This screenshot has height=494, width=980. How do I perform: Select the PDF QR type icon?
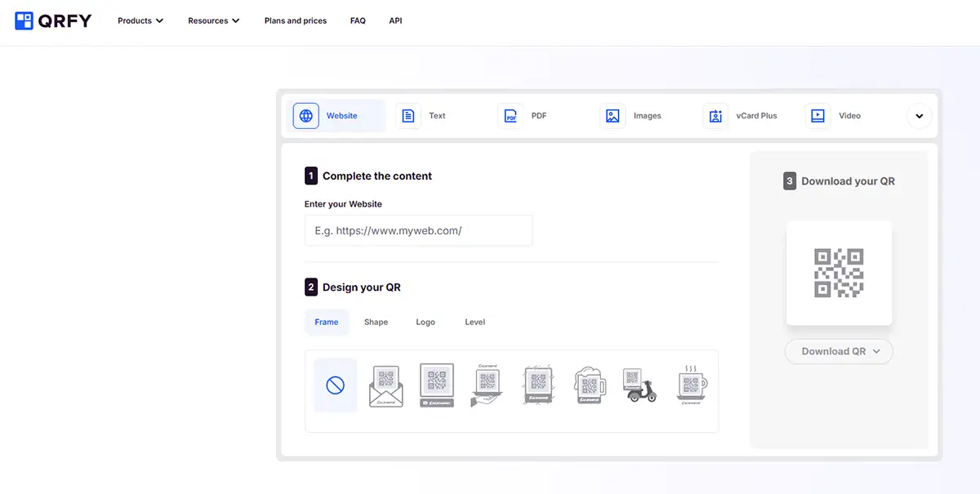pos(510,116)
